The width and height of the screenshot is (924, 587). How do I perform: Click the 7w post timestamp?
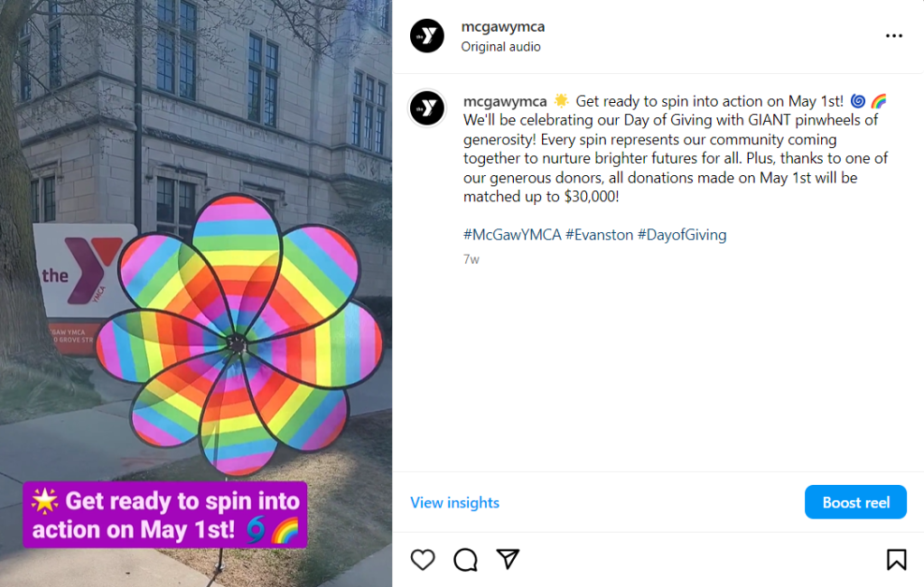[471, 259]
